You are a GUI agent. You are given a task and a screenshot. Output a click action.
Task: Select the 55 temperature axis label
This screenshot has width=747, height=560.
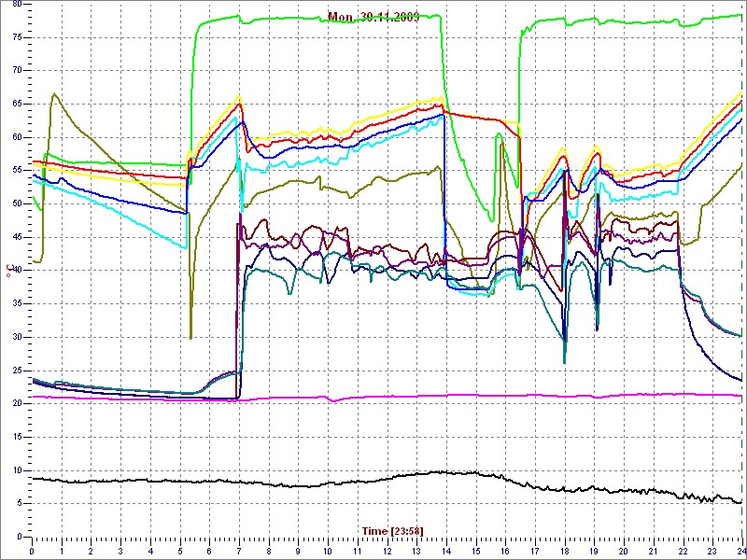coord(17,171)
